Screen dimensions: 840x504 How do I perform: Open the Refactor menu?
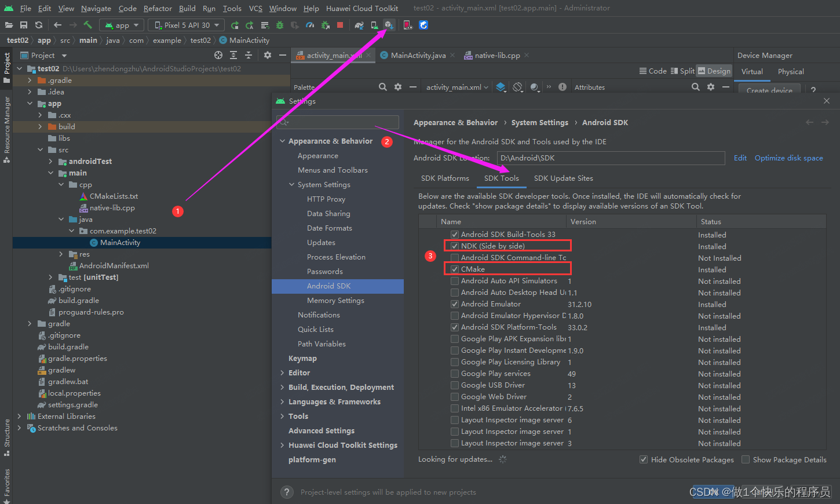158,8
